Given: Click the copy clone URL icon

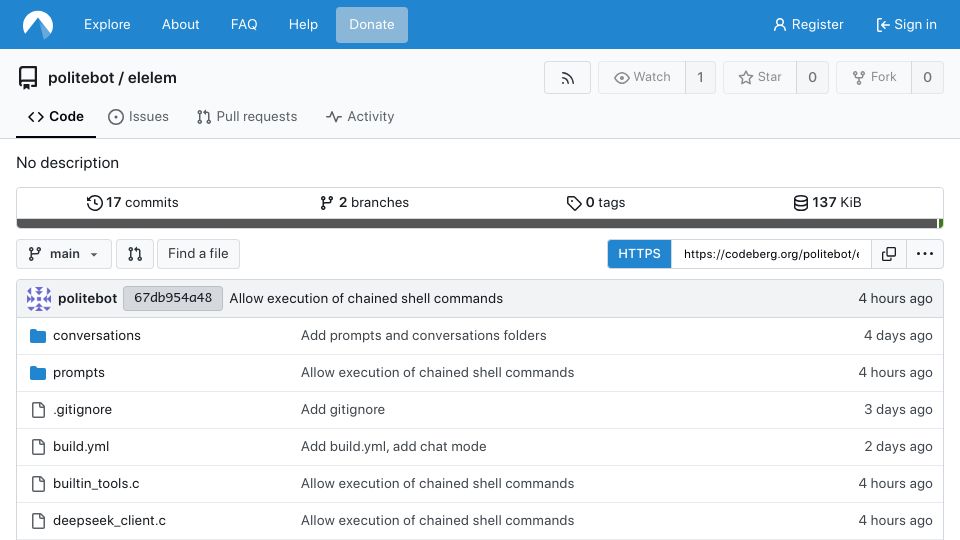Looking at the screenshot, I should (888, 254).
